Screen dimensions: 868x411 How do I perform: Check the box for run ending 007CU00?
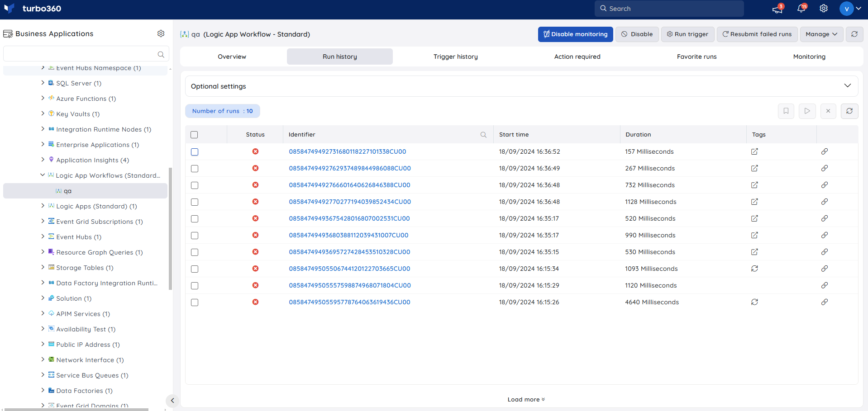[195, 236]
